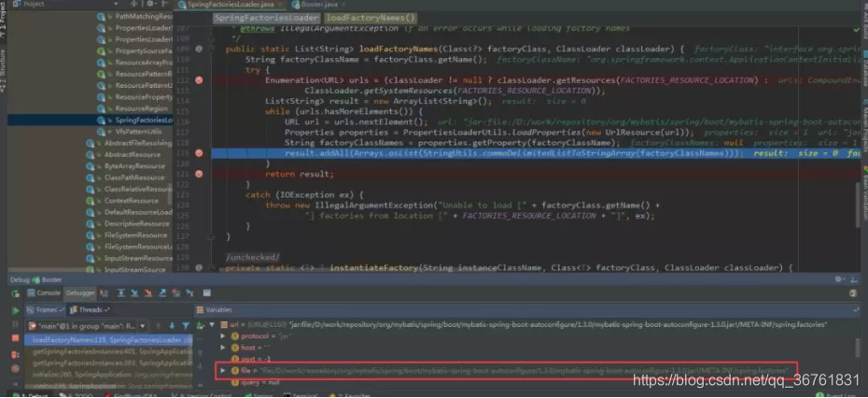Step out debugger icon

162,293
